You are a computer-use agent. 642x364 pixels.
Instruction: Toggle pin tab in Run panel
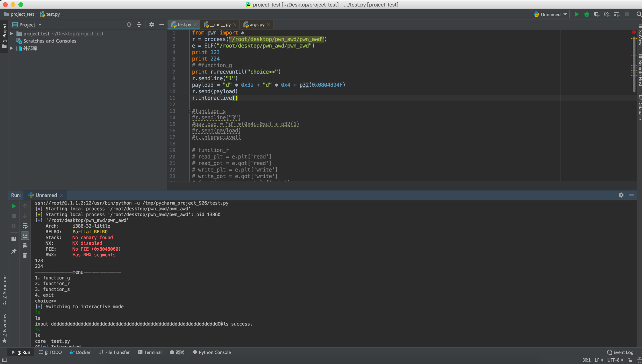[x=14, y=251]
